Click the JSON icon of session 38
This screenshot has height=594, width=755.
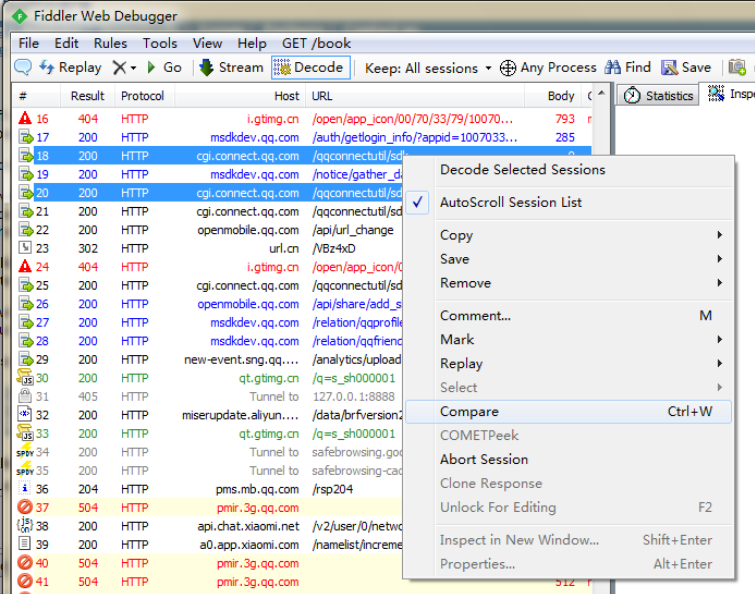coord(25,525)
